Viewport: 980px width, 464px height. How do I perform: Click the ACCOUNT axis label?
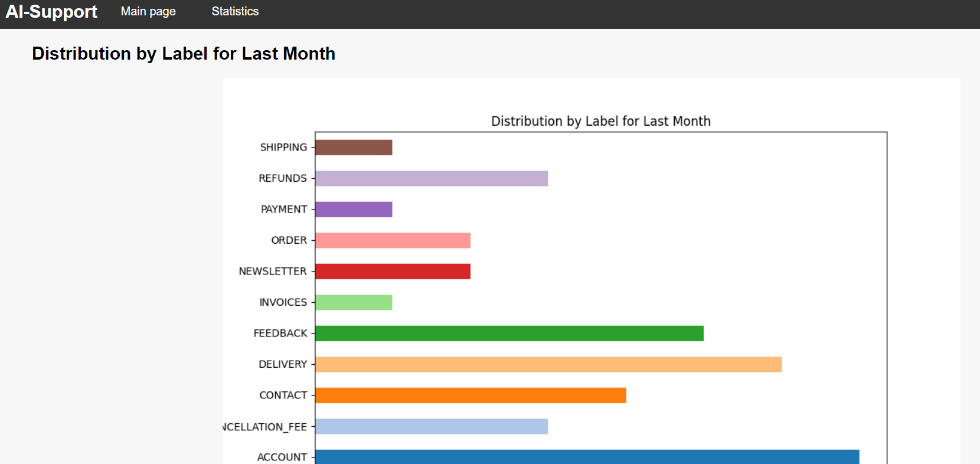point(282,458)
